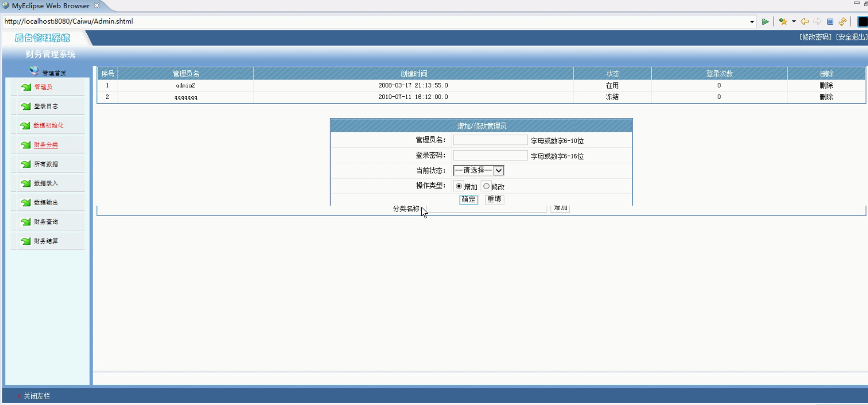
Task: Click the blue square stop-loading icon
Action: pyautogui.click(x=830, y=22)
